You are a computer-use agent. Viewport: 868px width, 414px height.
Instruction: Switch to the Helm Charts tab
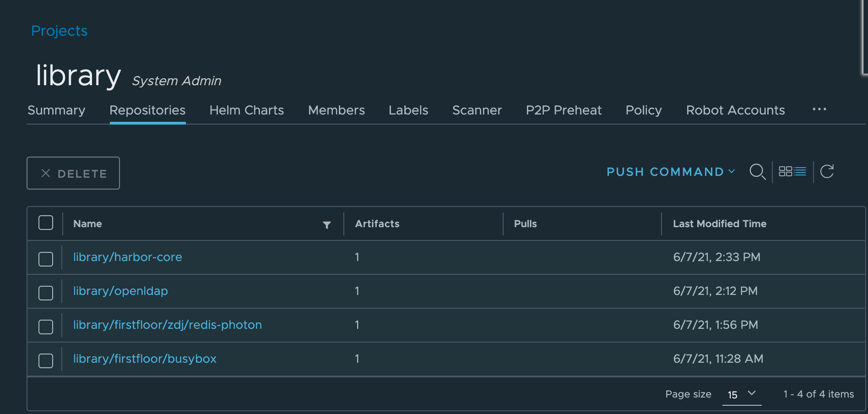click(x=247, y=110)
